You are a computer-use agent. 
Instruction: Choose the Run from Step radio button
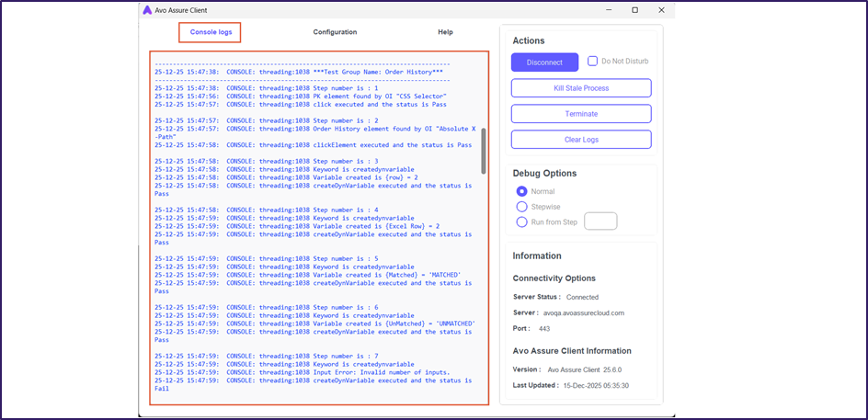pyautogui.click(x=522, y=221)
